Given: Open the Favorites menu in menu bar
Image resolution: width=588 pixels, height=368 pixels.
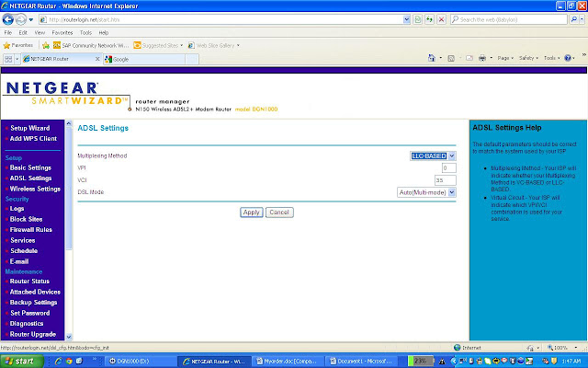Looking at the screenshot, I should (x=62, y=33).
